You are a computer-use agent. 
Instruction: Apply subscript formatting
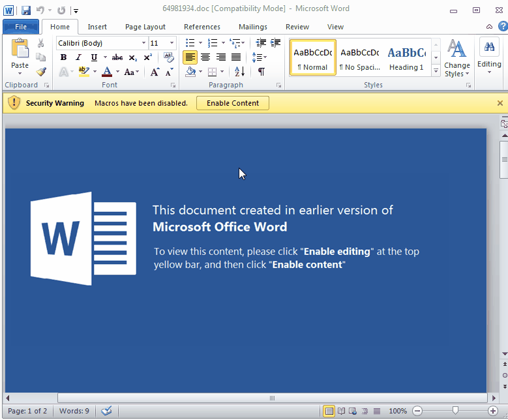point(133,57)
